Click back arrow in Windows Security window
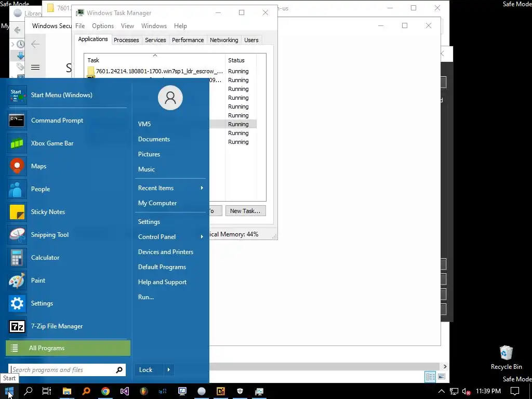The image size is (532, 399). point(35,44)
